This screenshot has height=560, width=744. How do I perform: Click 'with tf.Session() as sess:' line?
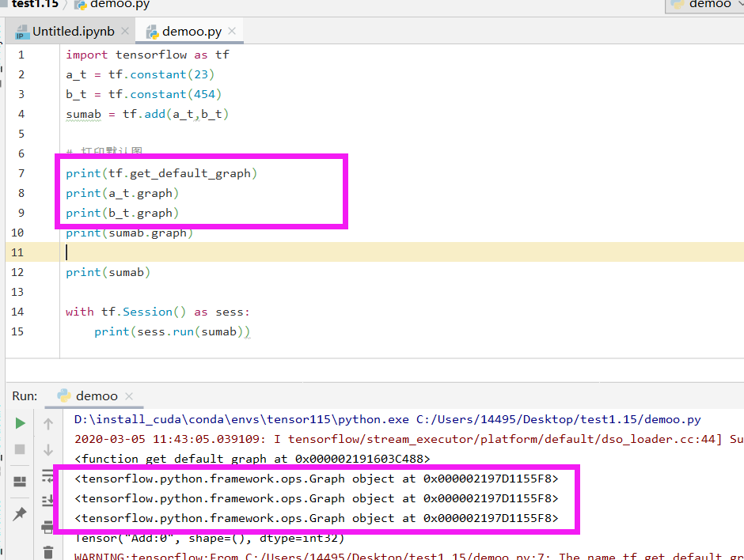(x=158, y=312)
